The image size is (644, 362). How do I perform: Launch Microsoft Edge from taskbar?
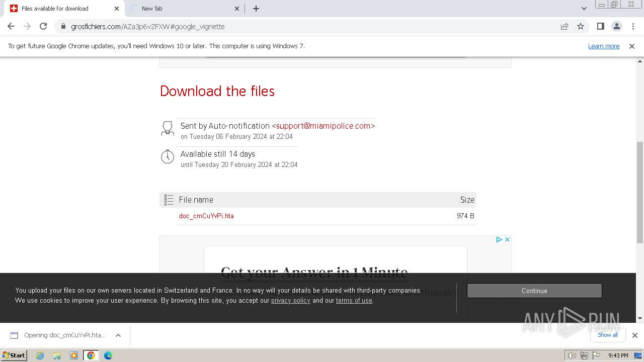click(108, 355)
